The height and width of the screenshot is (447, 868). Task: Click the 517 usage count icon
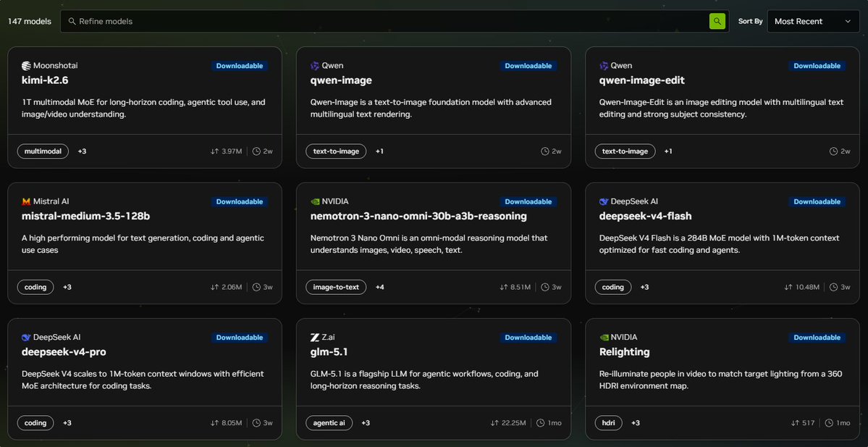tap(796, 422)
